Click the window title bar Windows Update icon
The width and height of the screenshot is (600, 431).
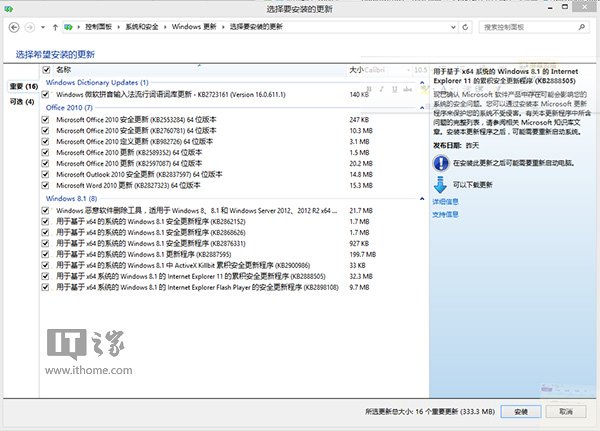click(x=8, y=8)
